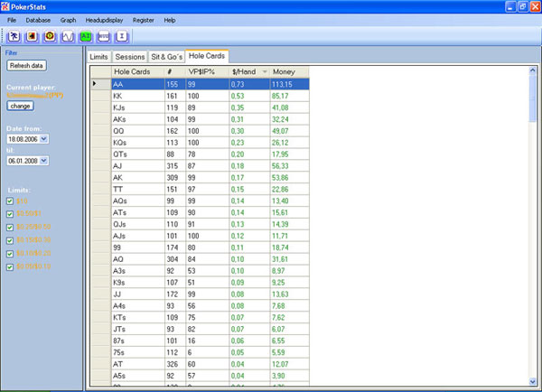542x392 pixels.
Task: Click the running man toolbar icon
Action: coord(14,36)
